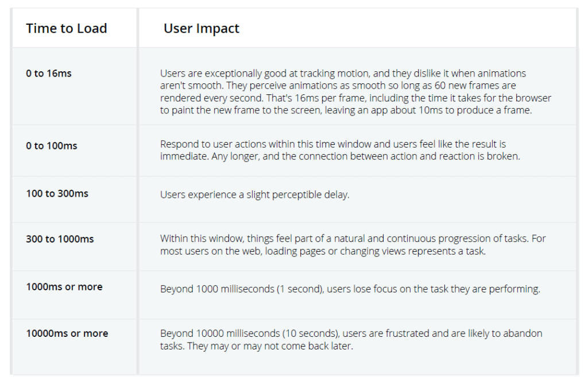
Task: Click the "Beyond 1000 milliseconds" description
Action: point(350,289)
